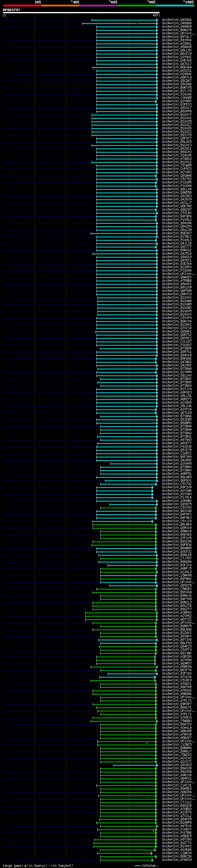Viewport: 197px width, 868px height.
Task: Select the UniRef100_B1GV07 label
Action: coord(177,115)
